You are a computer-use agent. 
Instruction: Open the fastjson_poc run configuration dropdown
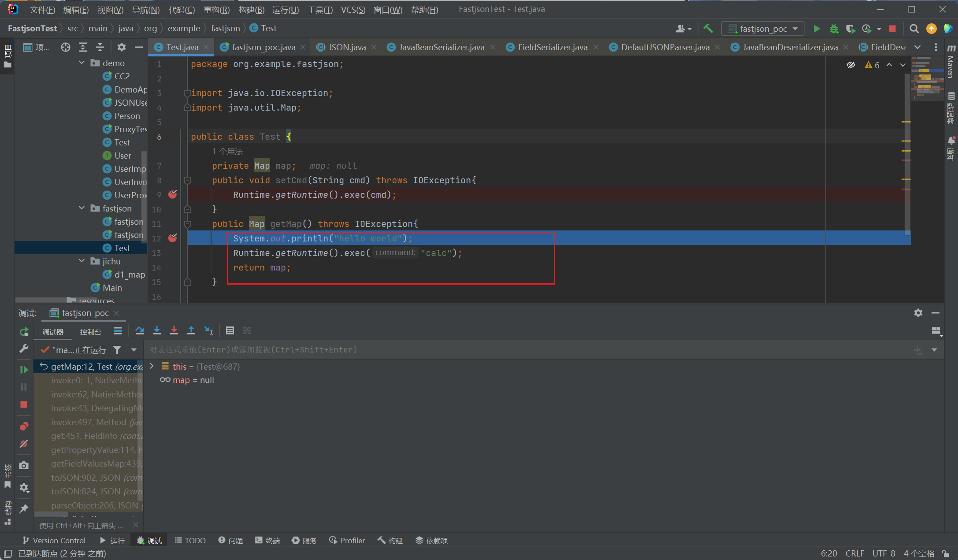[763, 29]
